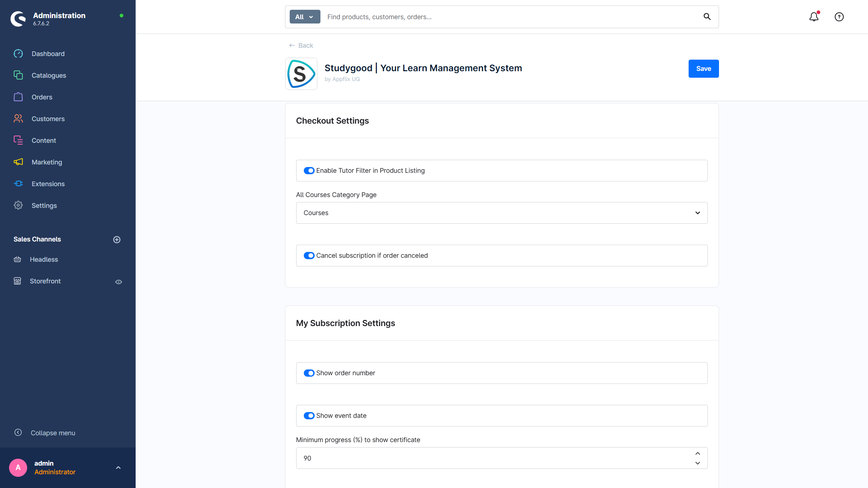Add a sales channel with plus icon
This screenshot has width=868, height=488.
(x=117, y=240)
